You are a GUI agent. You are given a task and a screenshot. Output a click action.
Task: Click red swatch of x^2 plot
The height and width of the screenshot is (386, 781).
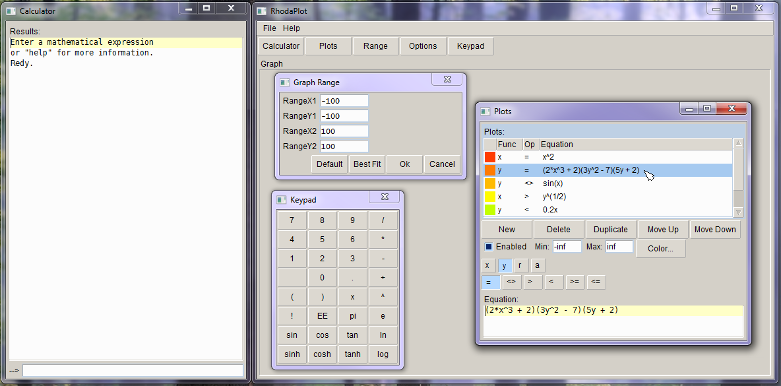click(x=490, y=157)
